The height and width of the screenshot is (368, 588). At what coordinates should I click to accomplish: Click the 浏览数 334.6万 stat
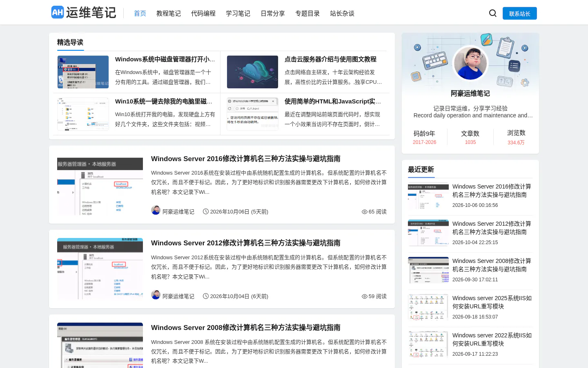click(x=516, y=137)
